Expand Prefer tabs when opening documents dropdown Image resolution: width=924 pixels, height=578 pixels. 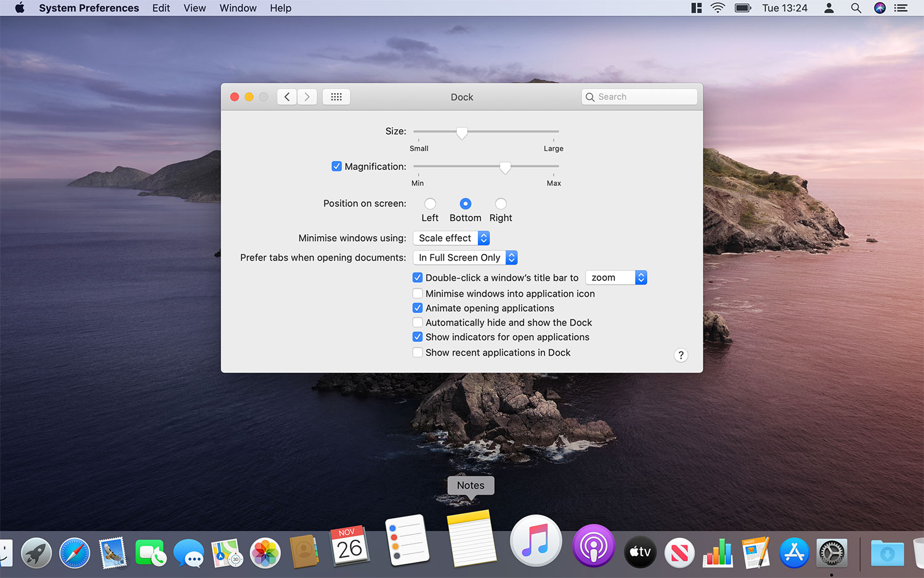[x=464, y=258]
